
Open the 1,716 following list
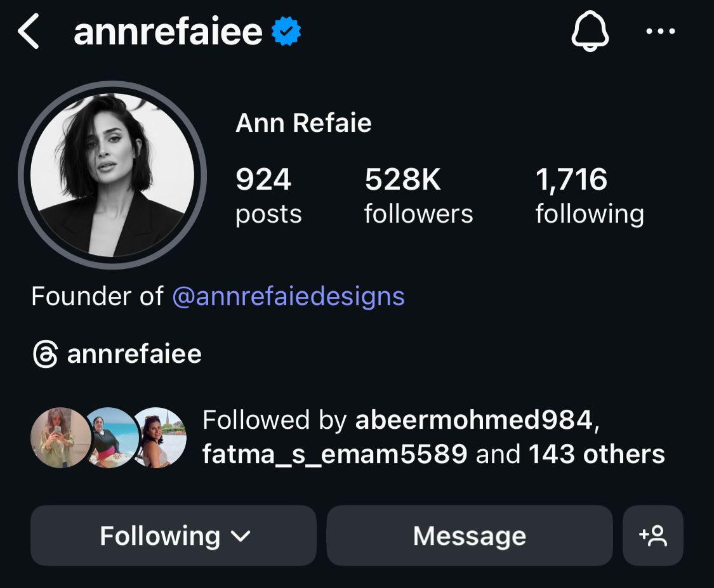[589, 195]
